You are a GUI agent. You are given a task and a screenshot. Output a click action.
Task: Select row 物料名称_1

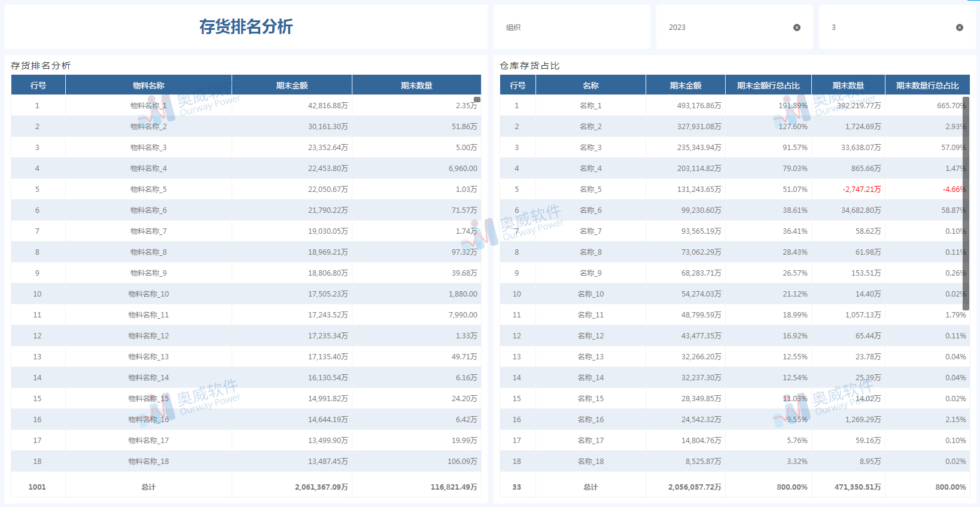[246, 106]
